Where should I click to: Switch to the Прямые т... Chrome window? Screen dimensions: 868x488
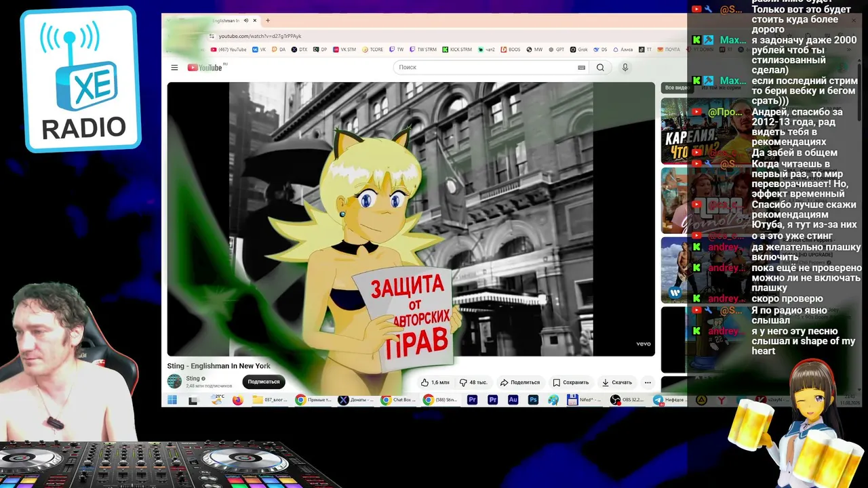click(x=314, y=400)
